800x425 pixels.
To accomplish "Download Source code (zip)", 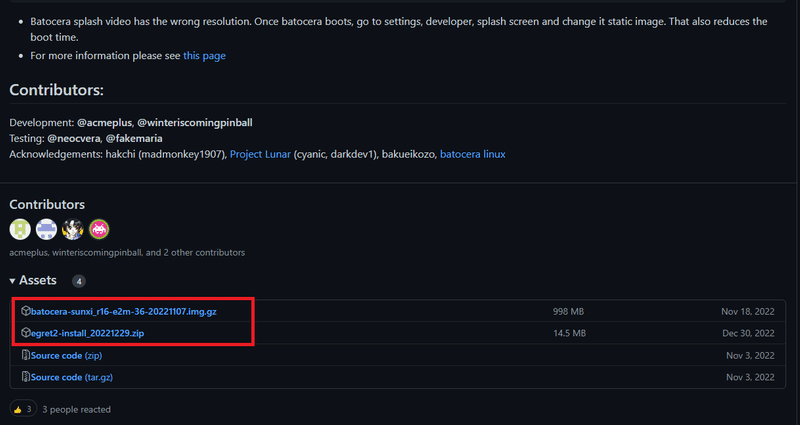I will click(66, 356).
